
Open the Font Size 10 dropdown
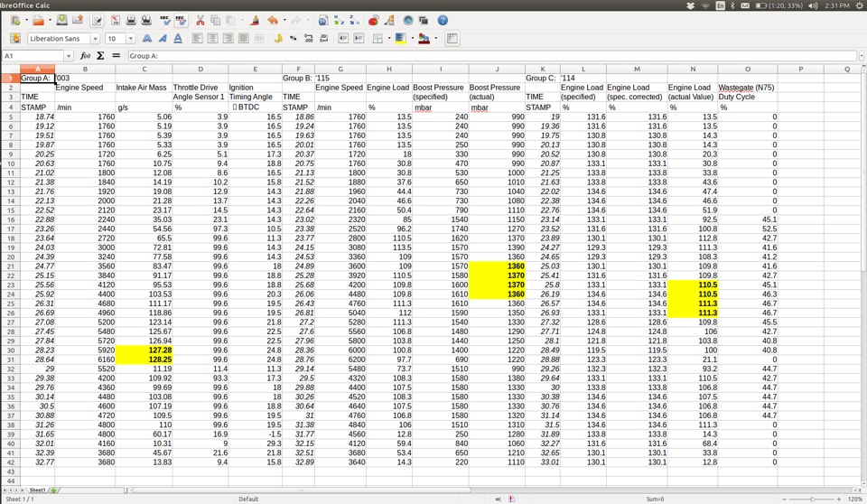pyautogui.click(x=131, y=39)
